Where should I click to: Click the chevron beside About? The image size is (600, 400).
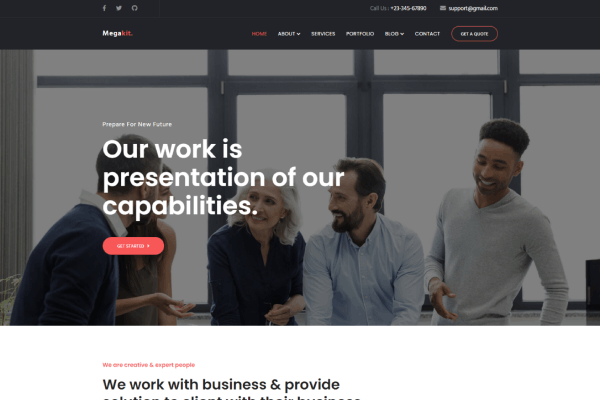pyautogui.click(x=298, y=34)
